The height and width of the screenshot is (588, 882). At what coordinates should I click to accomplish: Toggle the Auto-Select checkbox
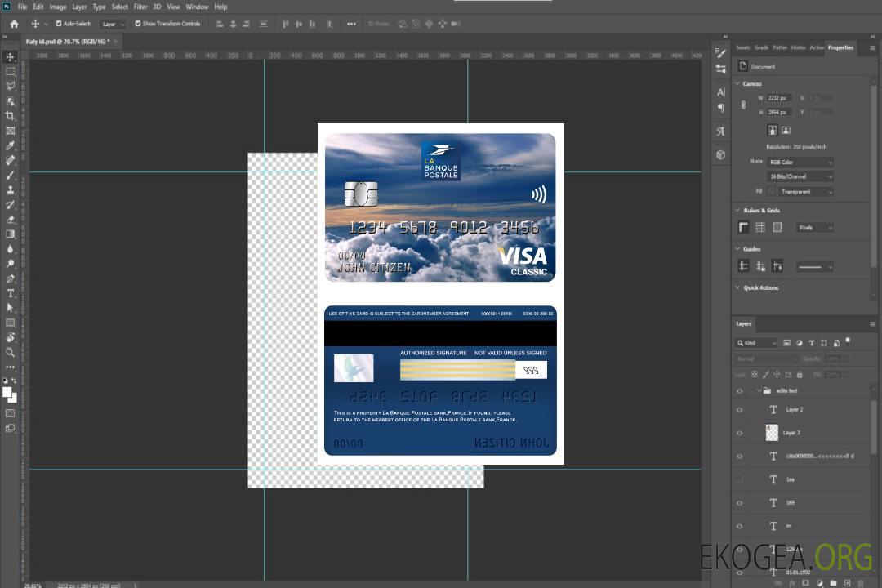(59, 24)
